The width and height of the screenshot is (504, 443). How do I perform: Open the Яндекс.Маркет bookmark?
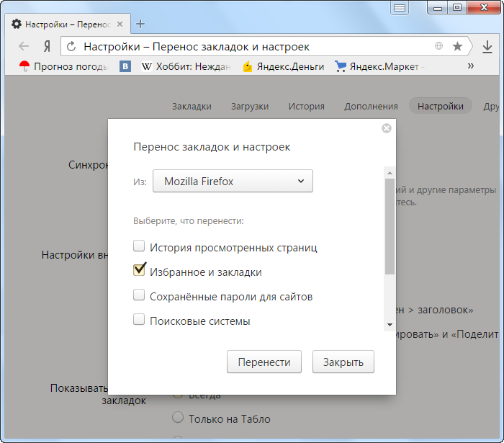379,66
